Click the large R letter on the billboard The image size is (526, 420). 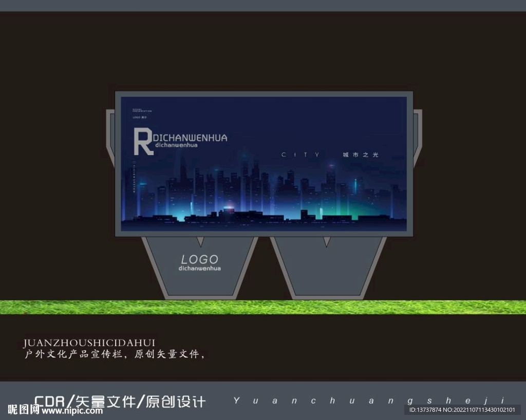coord(144,141)
